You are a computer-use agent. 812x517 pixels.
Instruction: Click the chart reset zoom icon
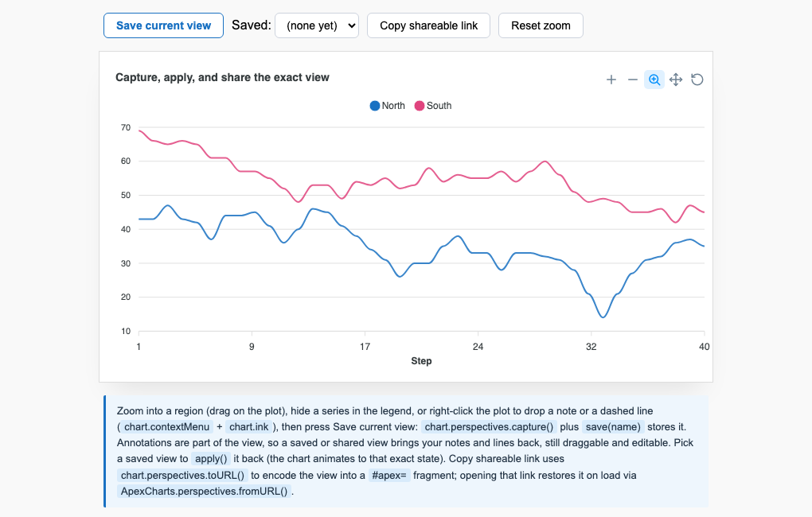697,80
